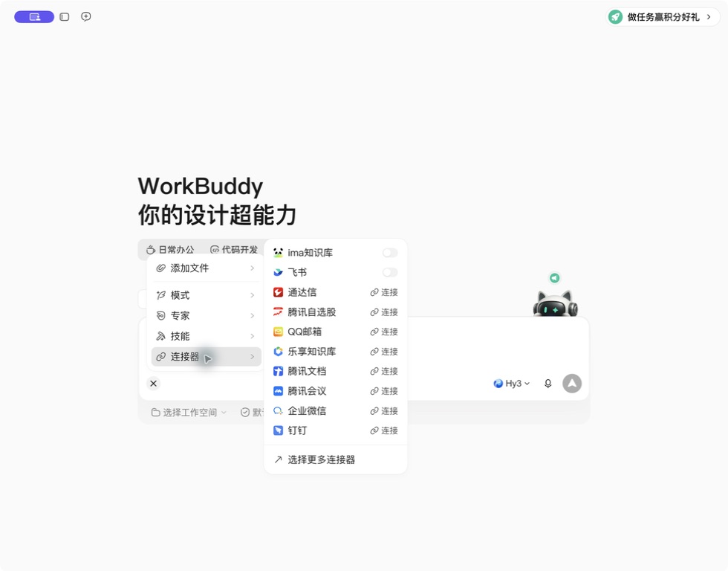Open the 模式 menu entry

tap(206, 295)
